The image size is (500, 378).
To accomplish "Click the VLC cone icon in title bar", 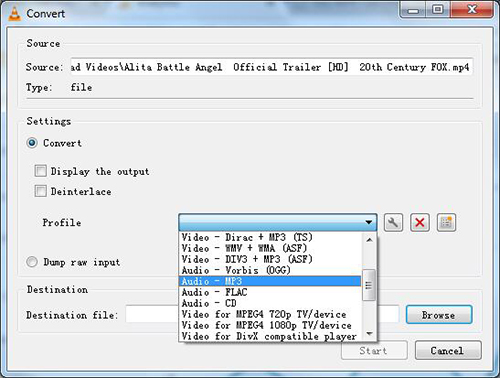I will (14, 14).
